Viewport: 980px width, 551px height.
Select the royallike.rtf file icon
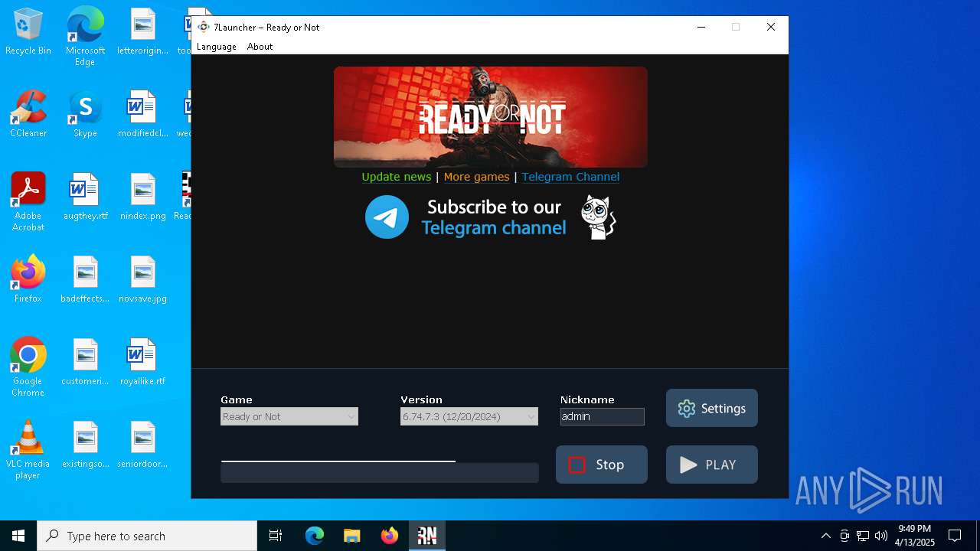[143, 362]
